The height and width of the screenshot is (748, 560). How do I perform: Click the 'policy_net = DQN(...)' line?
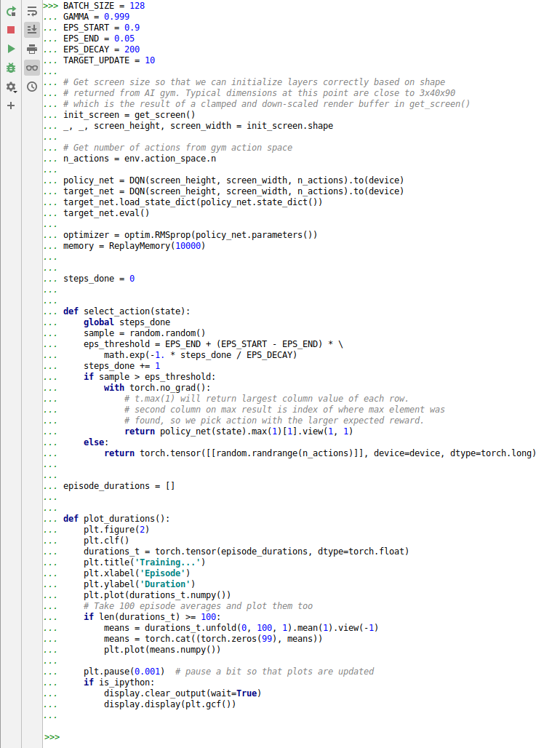point(233,180)
